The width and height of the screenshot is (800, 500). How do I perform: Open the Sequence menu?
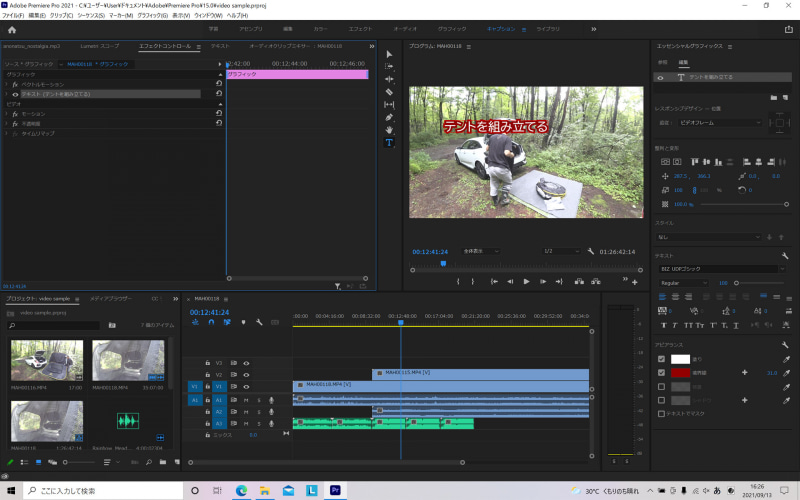pyautogui.click(x=91, y=16)
